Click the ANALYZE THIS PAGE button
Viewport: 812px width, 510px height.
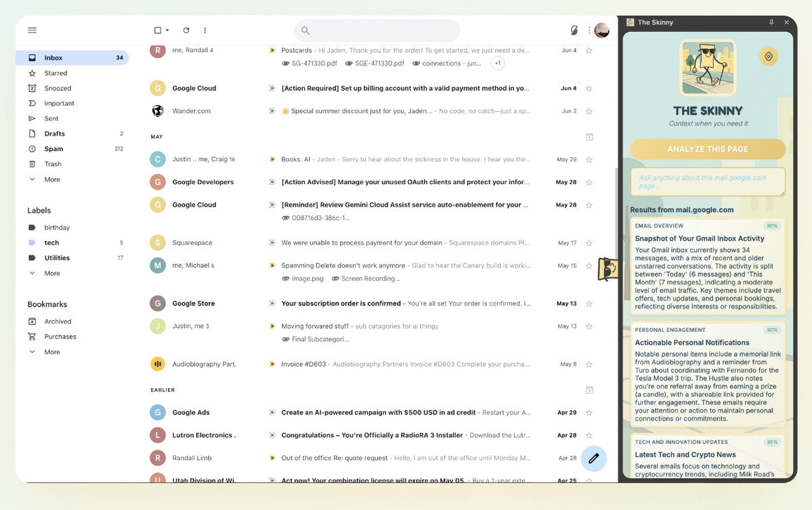click(708, 149)
